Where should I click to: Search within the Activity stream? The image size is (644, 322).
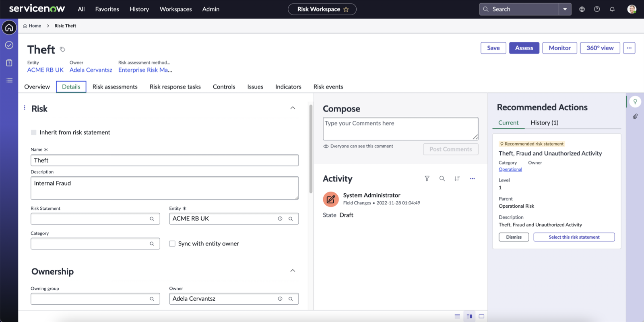point(442,179)
